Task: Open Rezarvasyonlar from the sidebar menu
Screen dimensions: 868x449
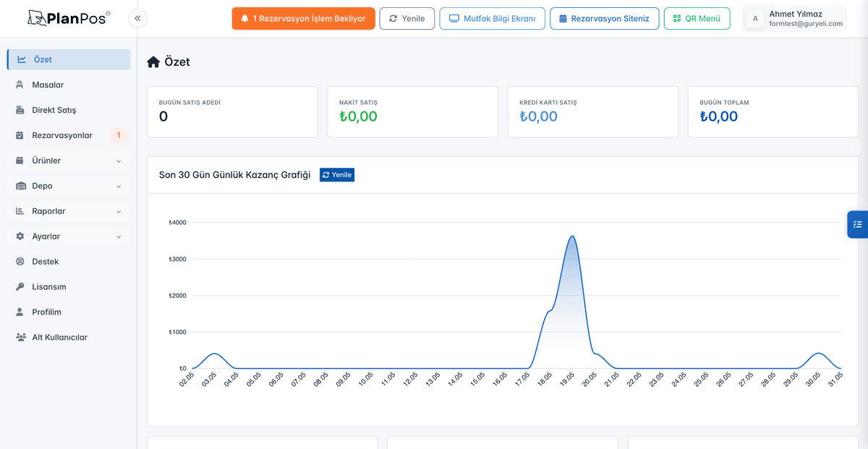Action: coord(69,135)
